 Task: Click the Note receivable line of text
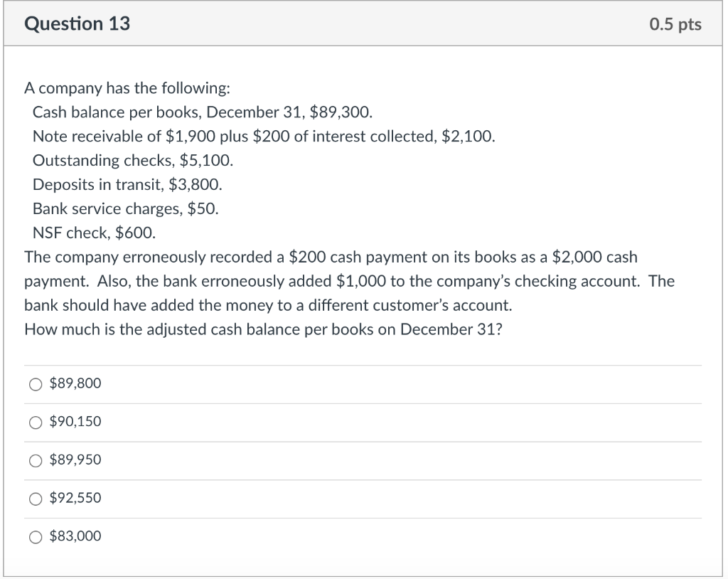tap(264, 136)
